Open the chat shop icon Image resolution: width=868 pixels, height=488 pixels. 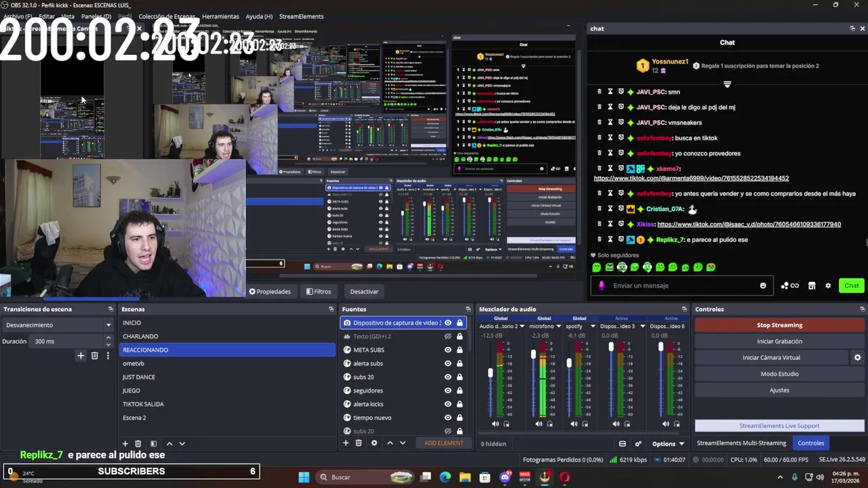(812, 285)
